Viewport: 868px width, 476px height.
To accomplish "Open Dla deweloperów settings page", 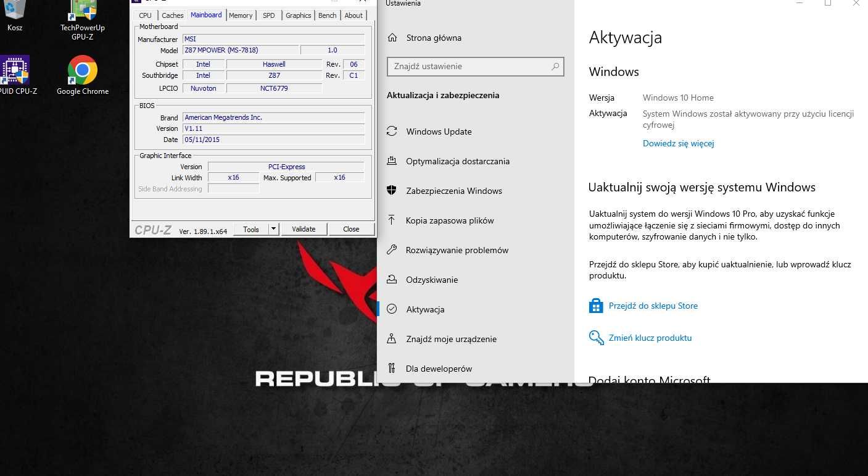I will (x=439, y=369).
